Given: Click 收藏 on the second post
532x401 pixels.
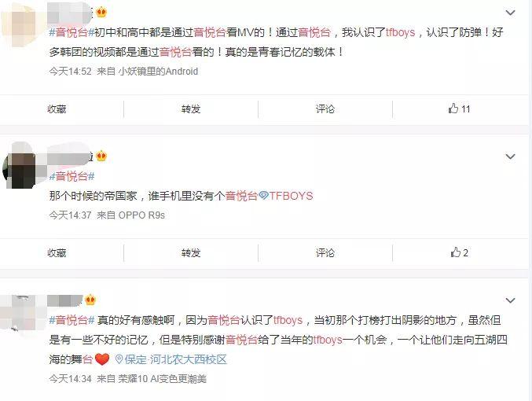Looking at the screenshot, I should tap(57, 253).
